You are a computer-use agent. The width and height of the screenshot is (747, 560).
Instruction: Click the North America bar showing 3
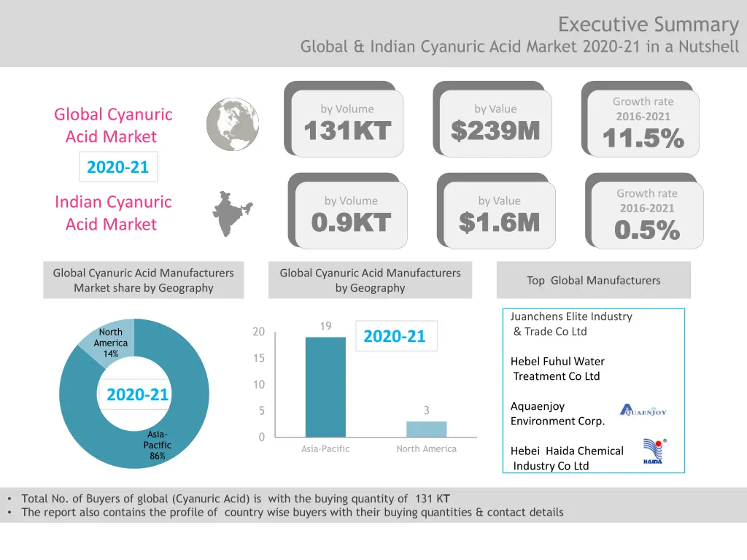[x=426, y=429]
